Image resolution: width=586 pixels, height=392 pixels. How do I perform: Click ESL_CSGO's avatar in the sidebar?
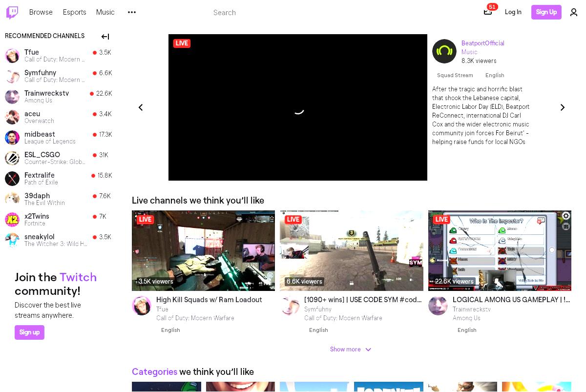pyautogui.click(x=12, y=158)
